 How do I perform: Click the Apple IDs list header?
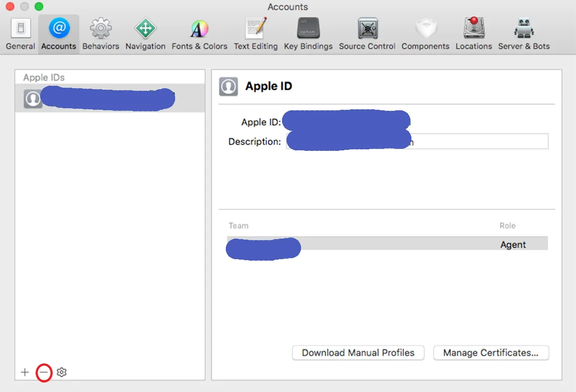pyautogui.click(x=44, y=77)
